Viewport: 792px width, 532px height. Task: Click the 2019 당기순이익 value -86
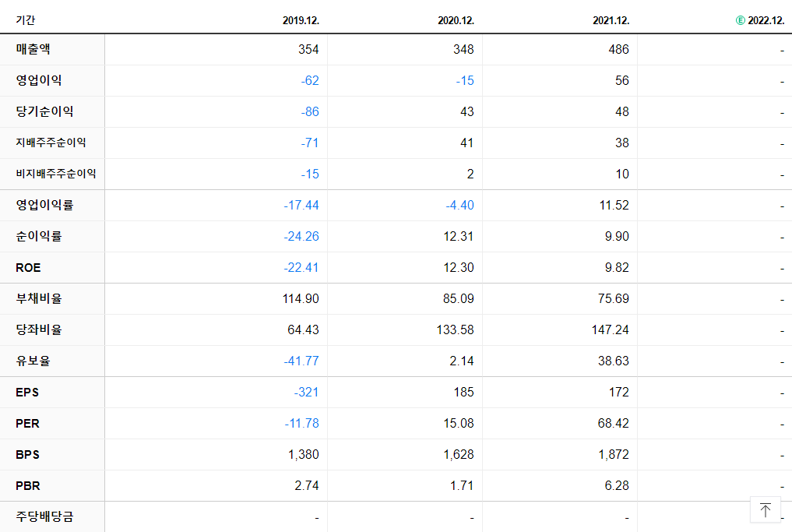pyautogui.click(x=310, y=111)
